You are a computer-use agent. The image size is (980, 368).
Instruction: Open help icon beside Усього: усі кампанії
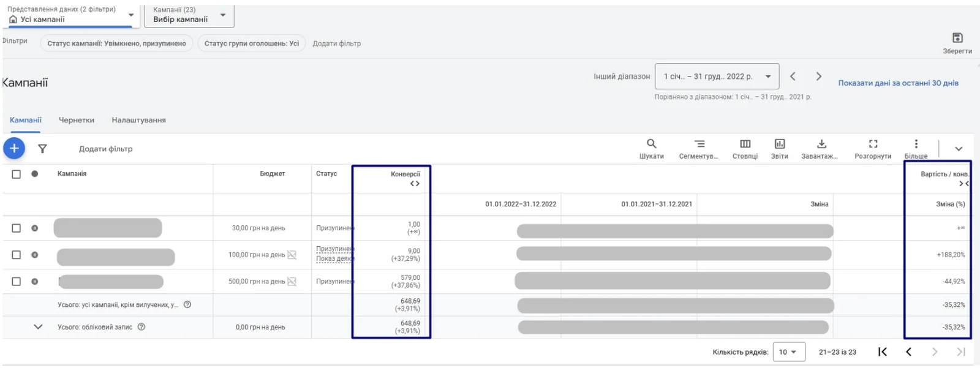click(187, 304)
